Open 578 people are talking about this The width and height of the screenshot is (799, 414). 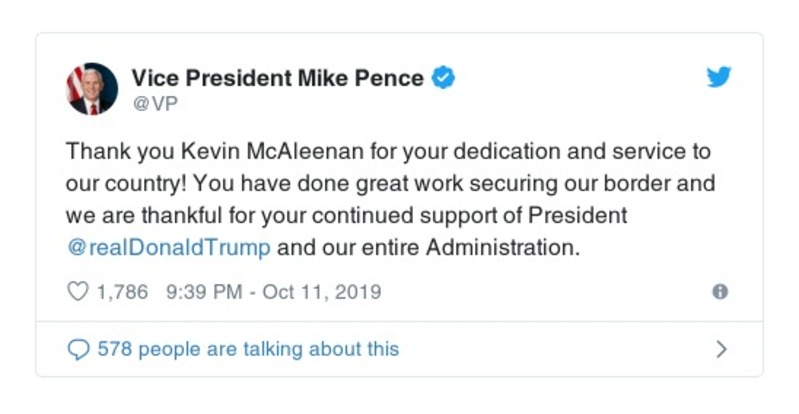coord(247,349)
